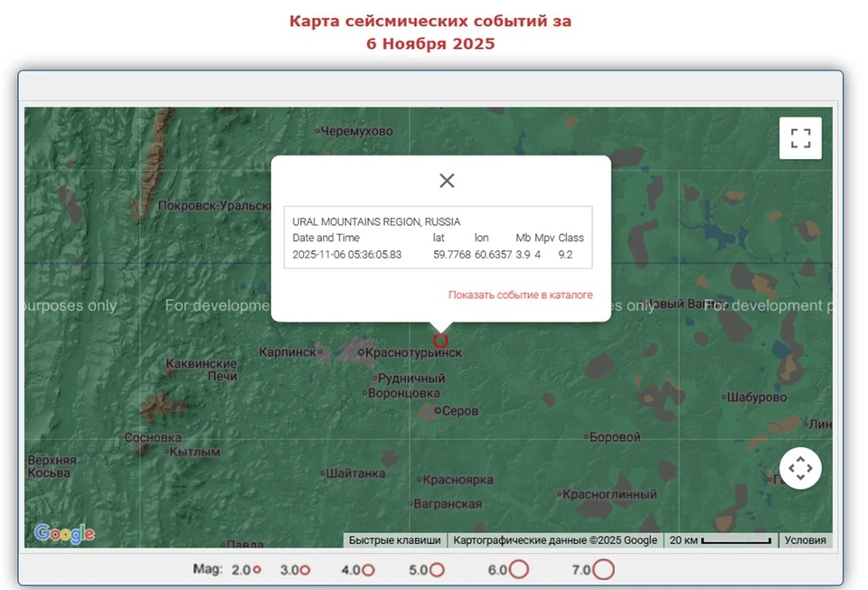Close the earthquake info popup
The width and height of the screenshot is (868, 590).
point(447,181)
